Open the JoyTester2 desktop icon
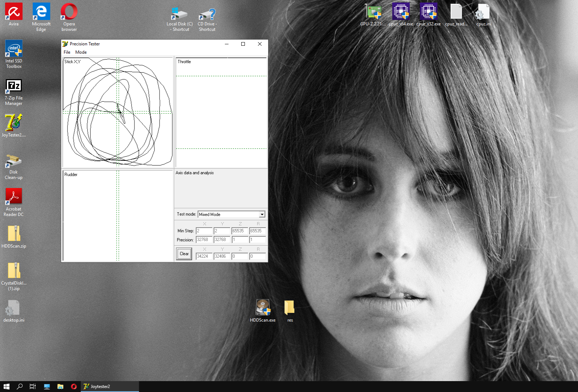Viewport: 578px width, 392px height. tap(13, 123)
